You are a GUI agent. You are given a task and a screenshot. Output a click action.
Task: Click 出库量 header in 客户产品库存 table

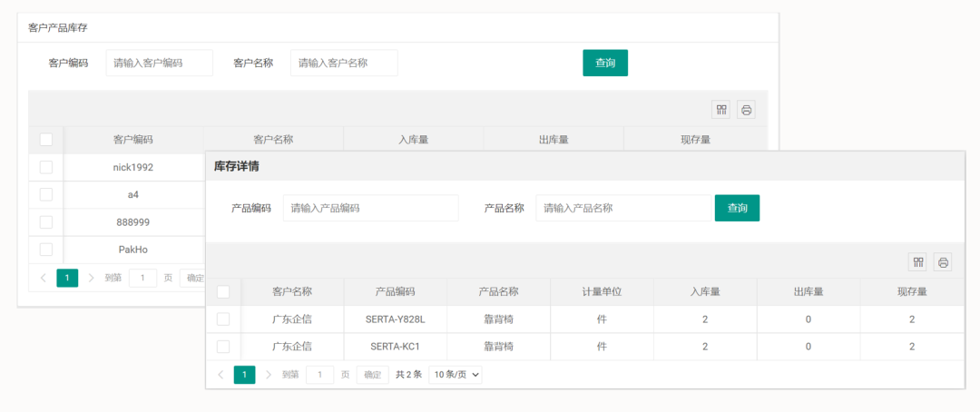(554, 140)
